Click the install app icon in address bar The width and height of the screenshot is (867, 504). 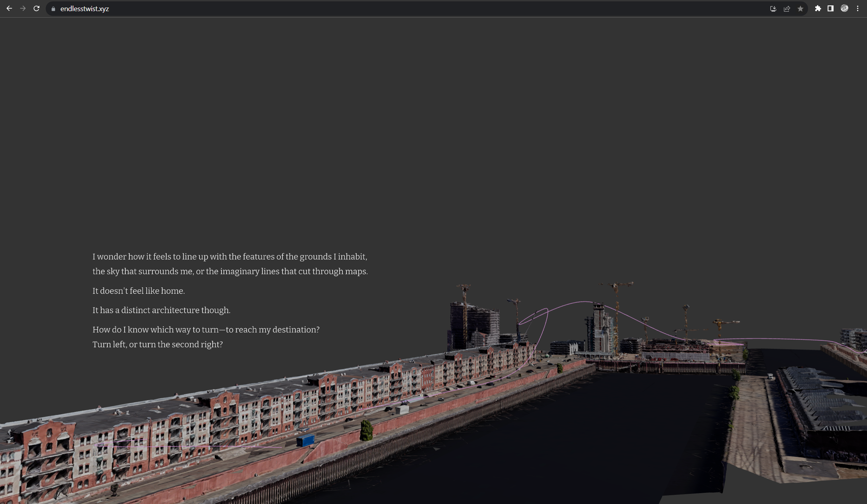[x=773, y=9]
